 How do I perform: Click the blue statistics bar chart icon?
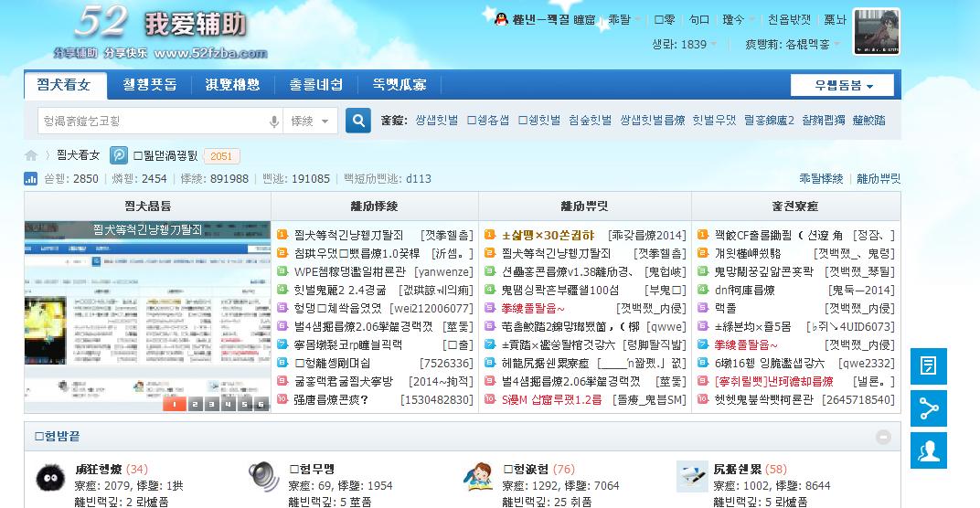(x=30, y=179)
